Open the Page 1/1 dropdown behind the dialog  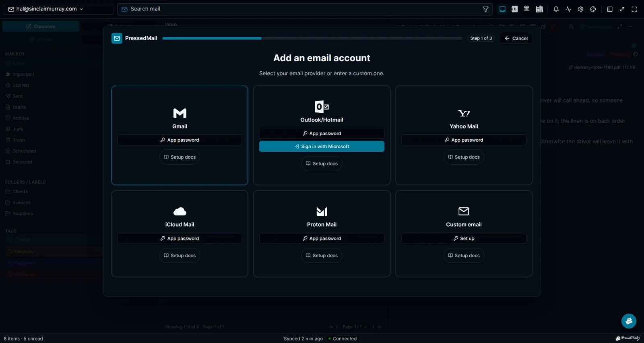click(355, 327)
